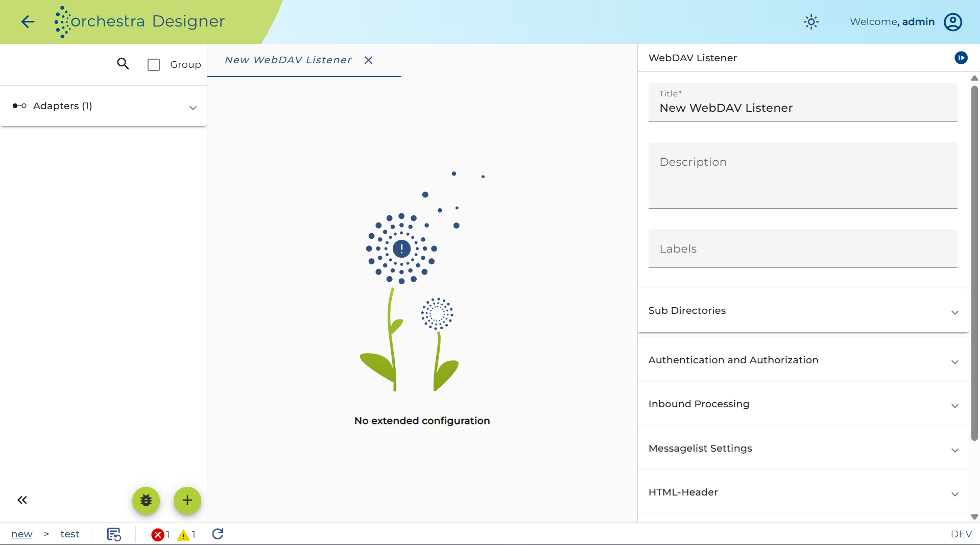
Task: Show the warning count indicator
Action: (x=186, y=534)
